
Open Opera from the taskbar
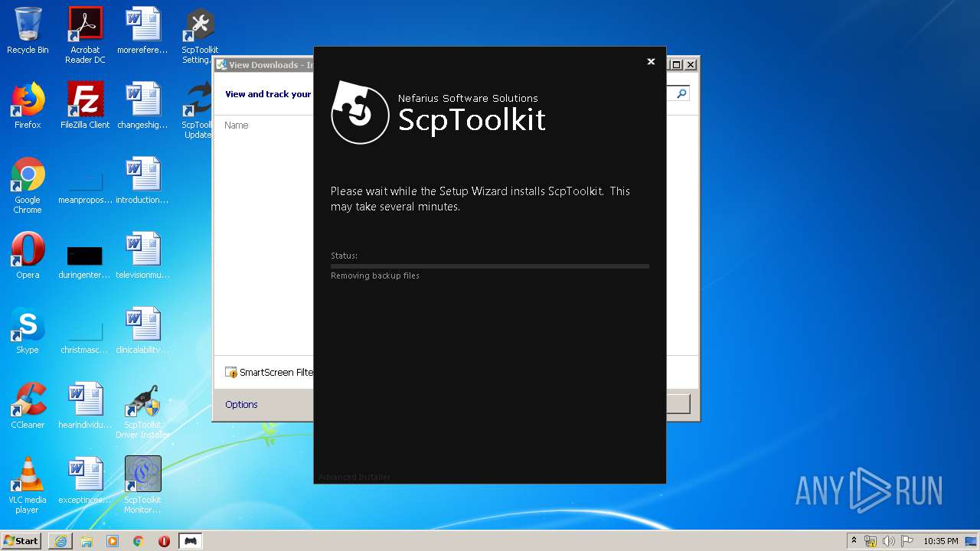(165, 541)
